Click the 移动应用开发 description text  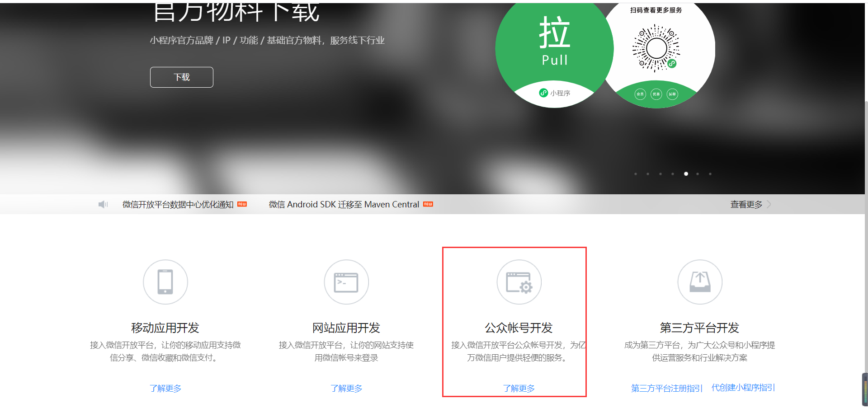[x=165, y=352]
